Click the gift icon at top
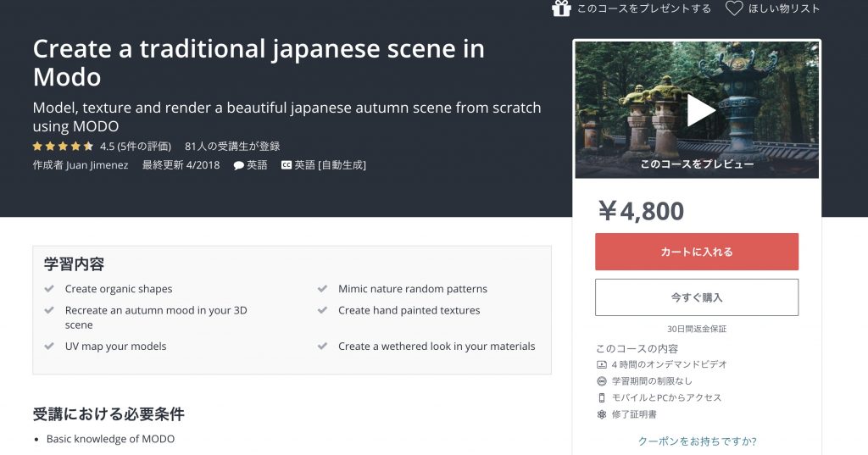 tap(561, 8)
